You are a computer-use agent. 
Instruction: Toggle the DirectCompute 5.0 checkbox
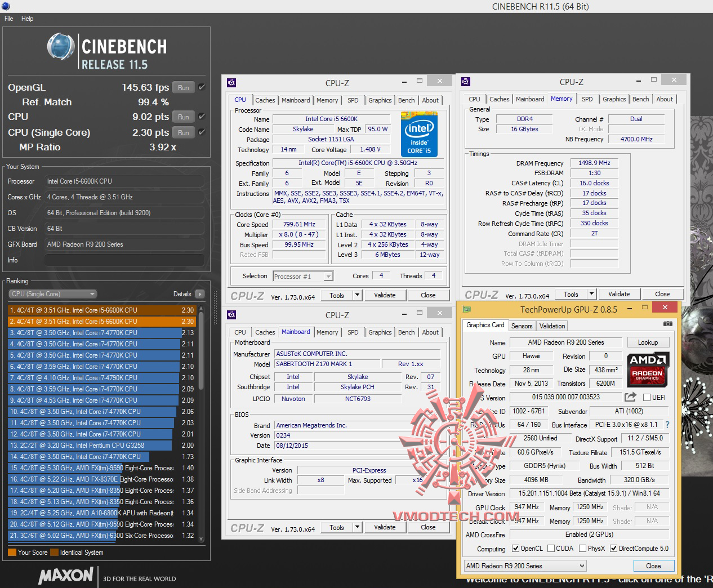[613, 549]
